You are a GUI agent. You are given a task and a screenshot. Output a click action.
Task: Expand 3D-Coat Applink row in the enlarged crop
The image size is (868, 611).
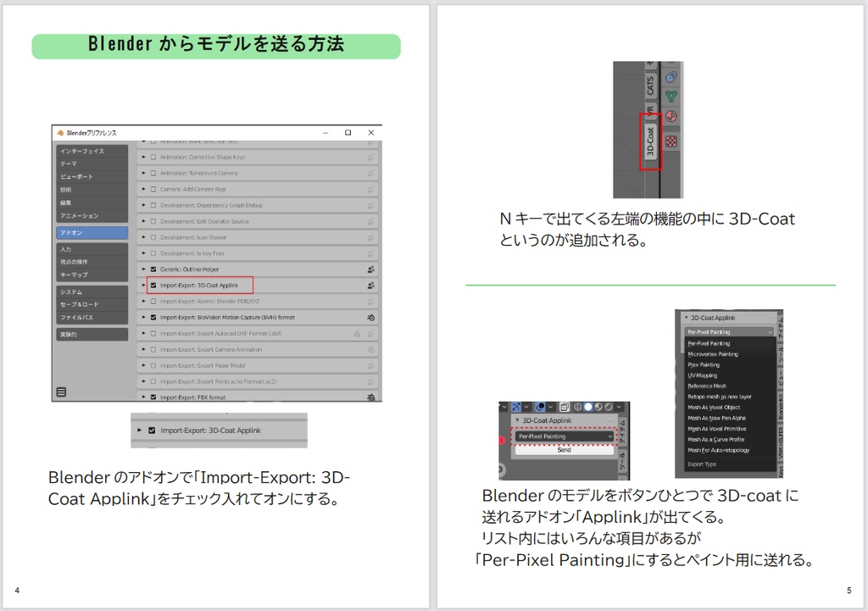click(138, 430)
